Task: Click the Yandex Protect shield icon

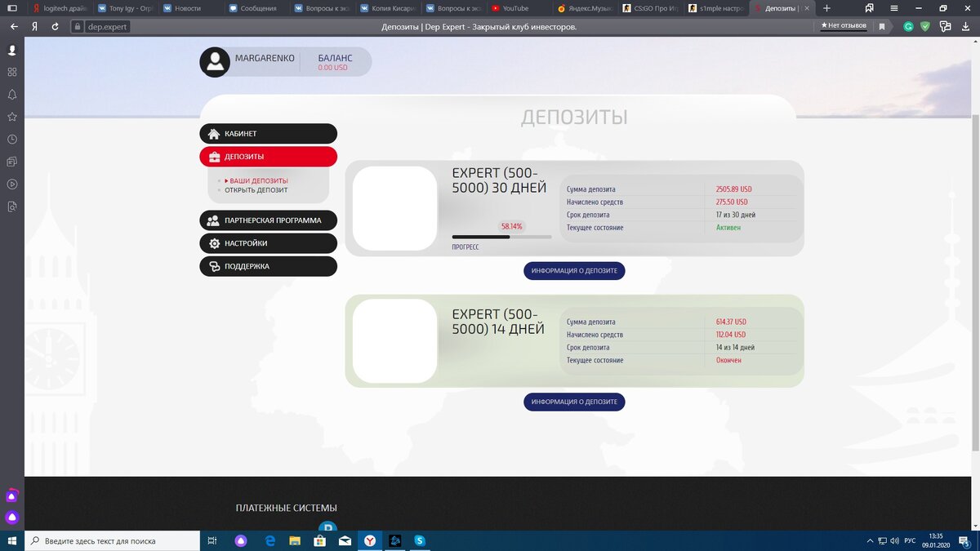Action: pyautogui.click(x=924, y=26)
